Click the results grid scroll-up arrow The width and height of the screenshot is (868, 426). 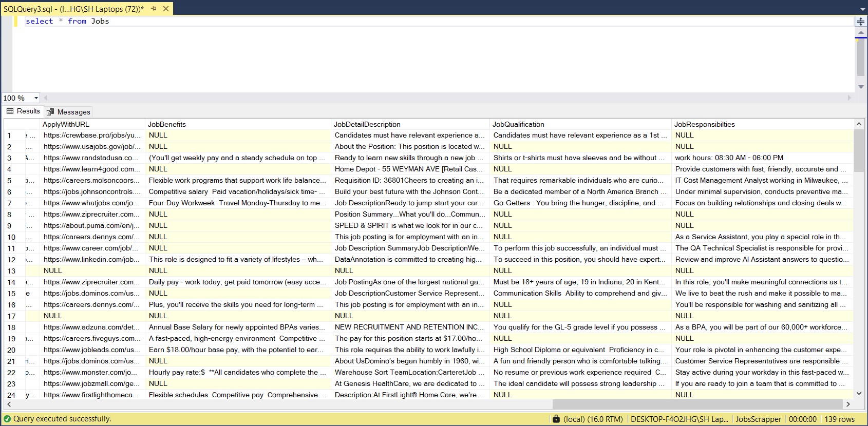tap(859, 124)
